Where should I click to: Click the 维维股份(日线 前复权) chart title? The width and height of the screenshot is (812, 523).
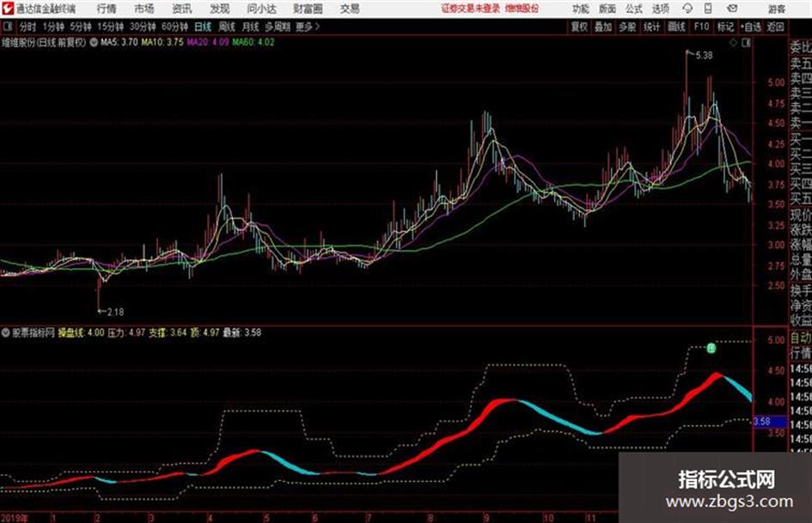coord(44,42)
